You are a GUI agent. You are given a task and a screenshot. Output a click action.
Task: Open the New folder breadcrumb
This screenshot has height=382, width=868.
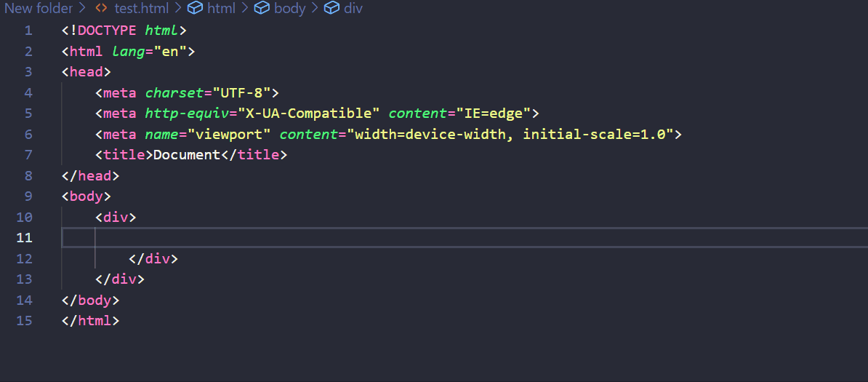(39, 8)
